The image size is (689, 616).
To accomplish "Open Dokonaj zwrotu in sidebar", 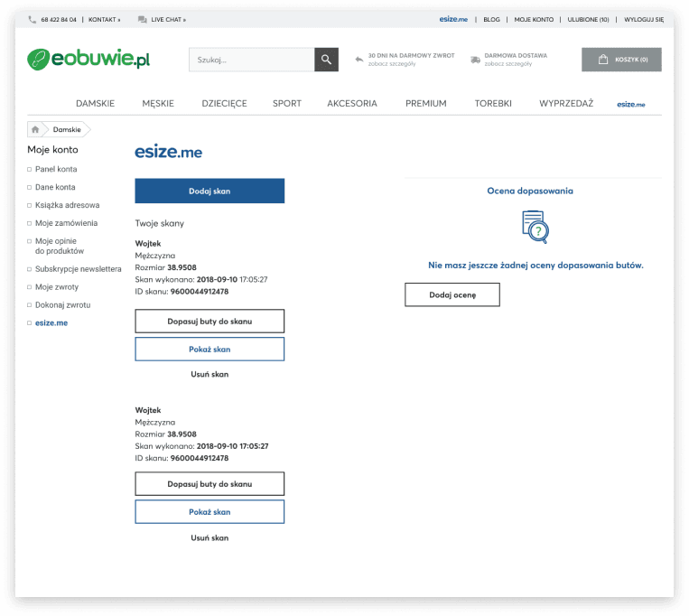I will click(63, 305).
